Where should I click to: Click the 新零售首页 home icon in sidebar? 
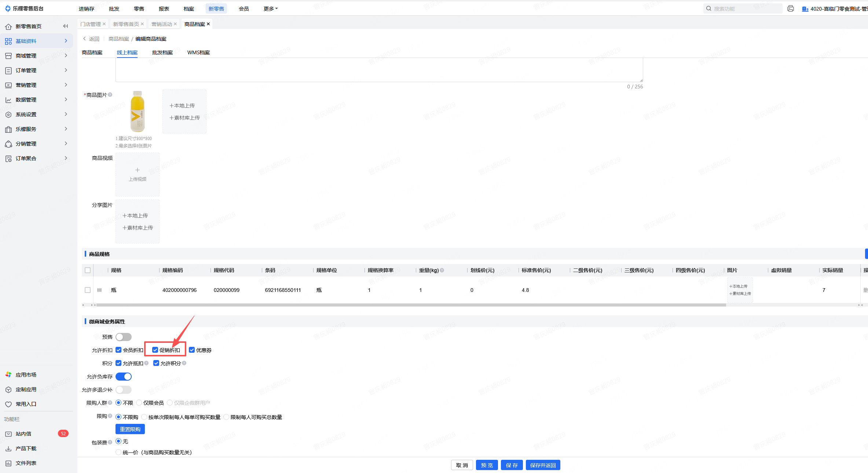(8, 26)
